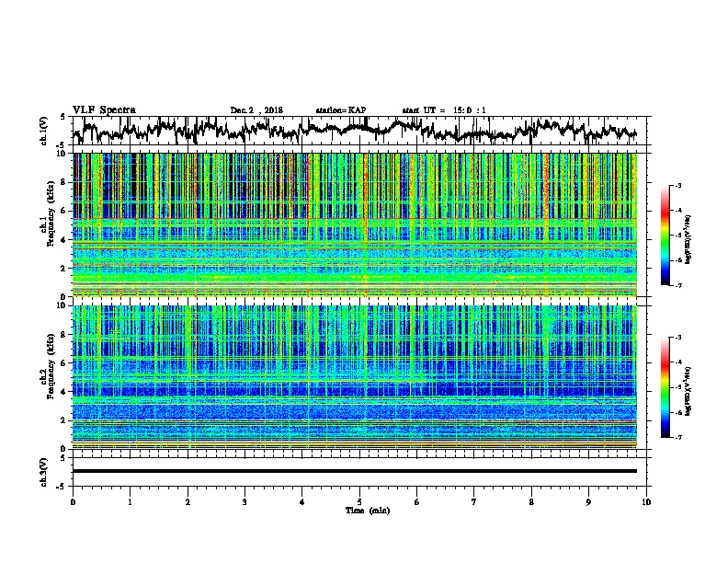Select the "start UT = 15: 0 : 1" text
The image size is (728, 563).
(x=444, y=110)
